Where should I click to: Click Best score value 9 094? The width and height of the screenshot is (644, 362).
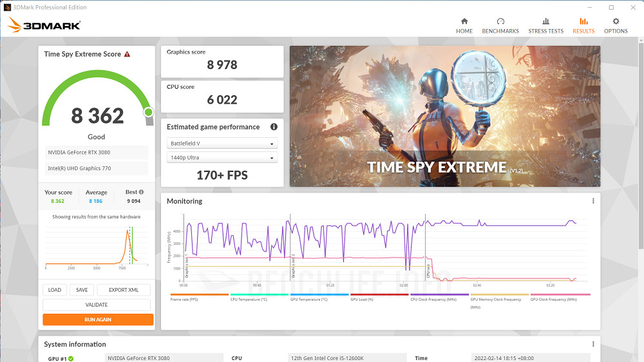(133, 201)
